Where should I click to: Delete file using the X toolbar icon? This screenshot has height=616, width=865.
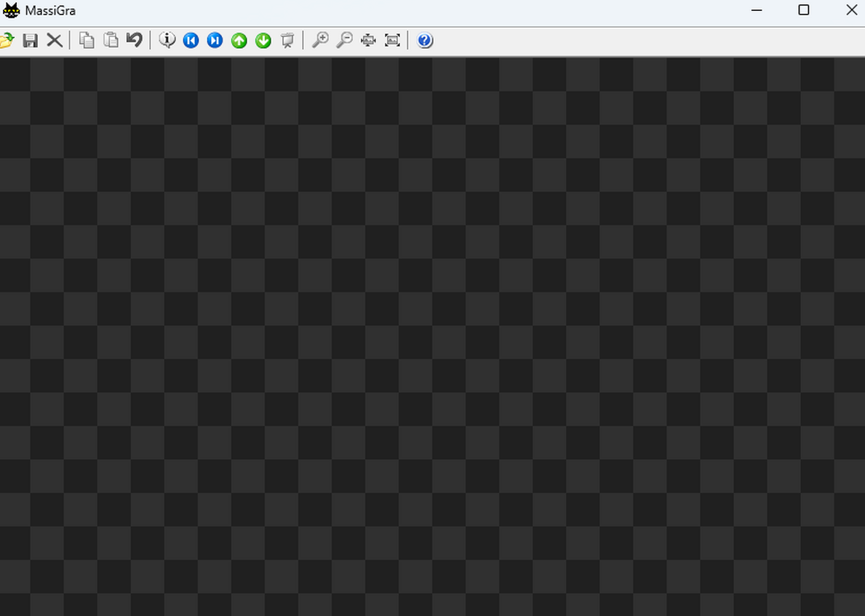click(54, 40)
